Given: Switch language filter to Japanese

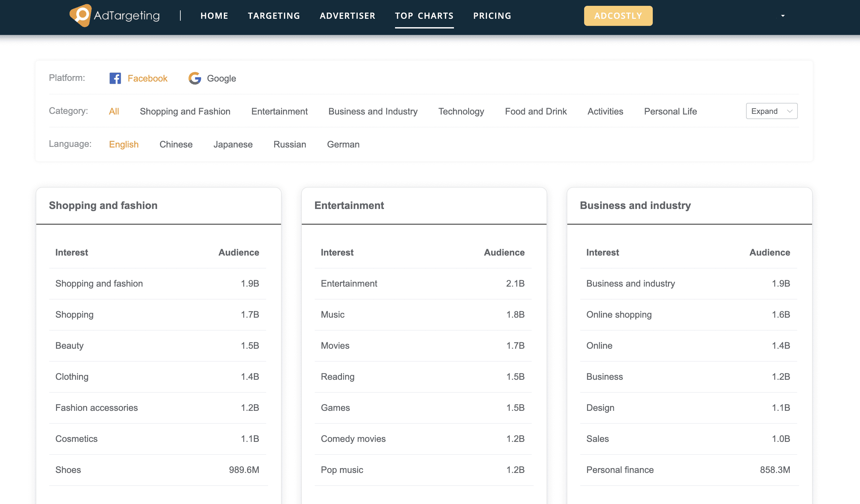Looking at the screenshot, I should click(233, 144).
